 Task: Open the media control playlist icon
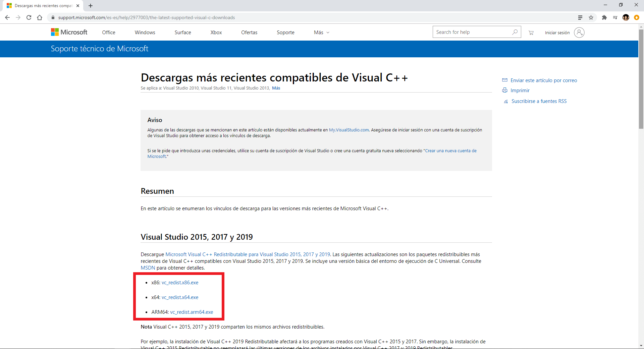pyautogui.click(x=615, y=17)
